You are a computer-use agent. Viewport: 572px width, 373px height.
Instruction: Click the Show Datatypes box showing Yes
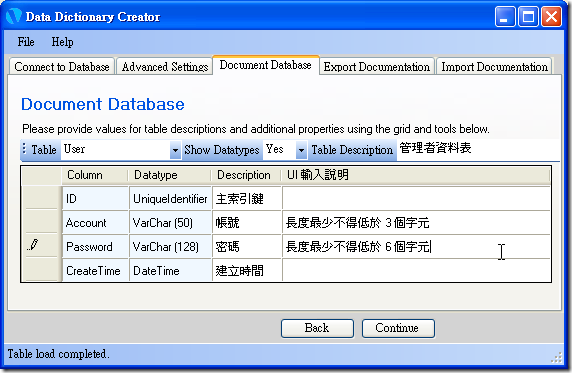285,150
